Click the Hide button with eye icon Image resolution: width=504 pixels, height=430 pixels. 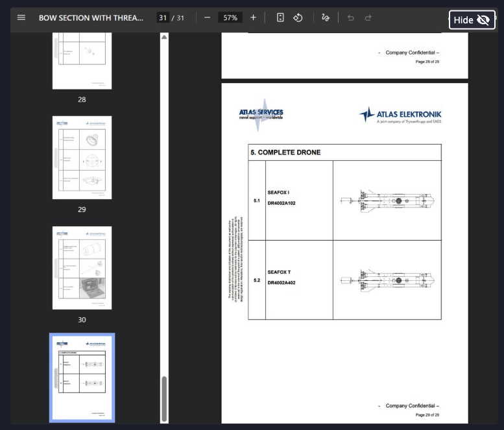[472, 20]
